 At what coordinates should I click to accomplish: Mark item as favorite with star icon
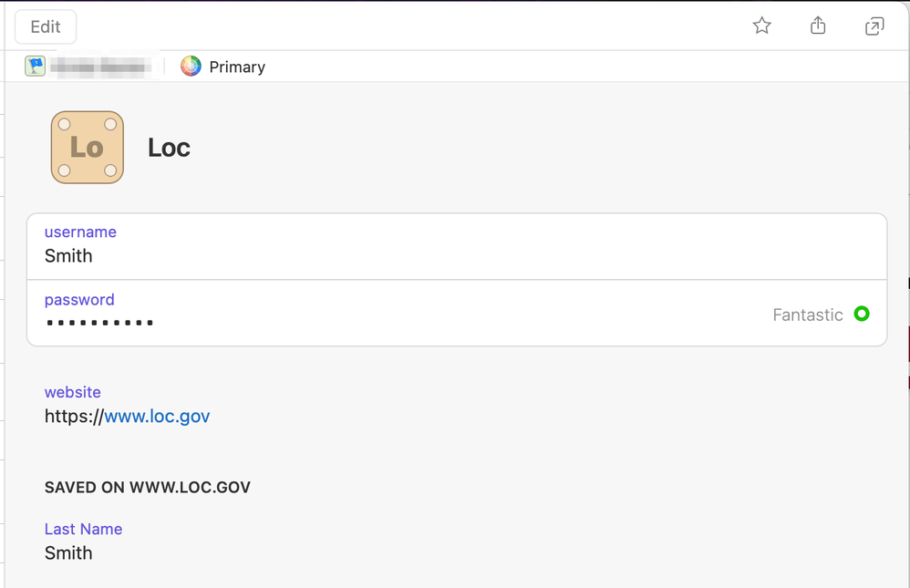[x=762, y=26]
